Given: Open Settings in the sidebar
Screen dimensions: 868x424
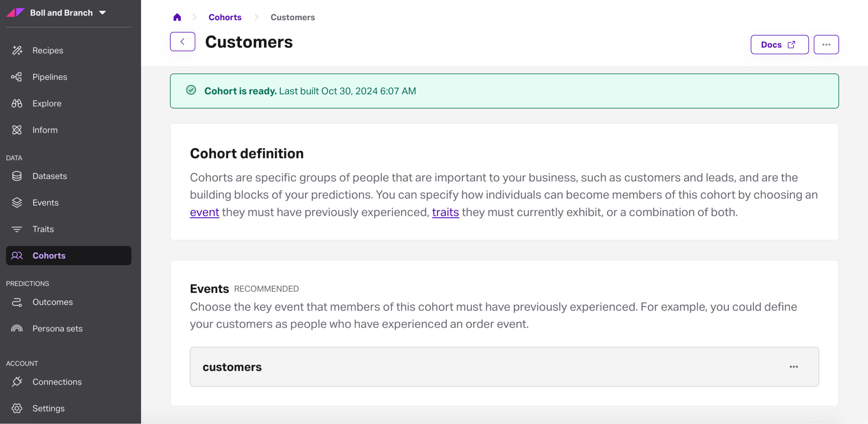Looking at the screenshot, I should pos(48,408).
